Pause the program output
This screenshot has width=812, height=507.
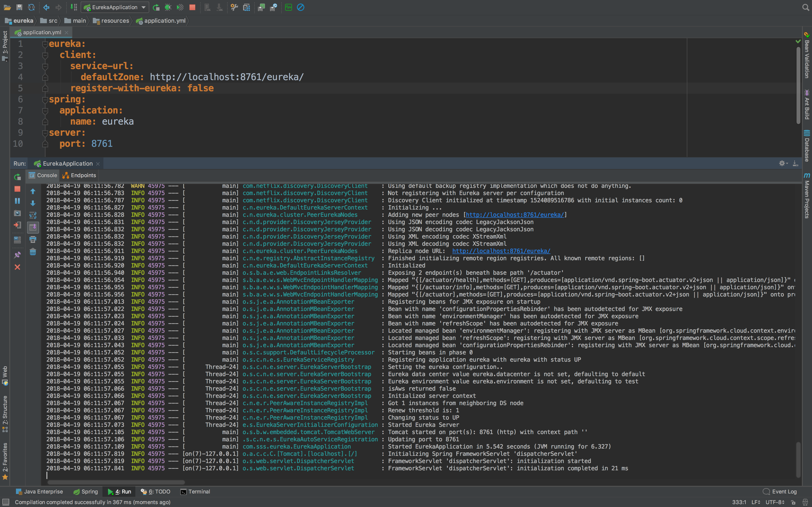point(17,201)
